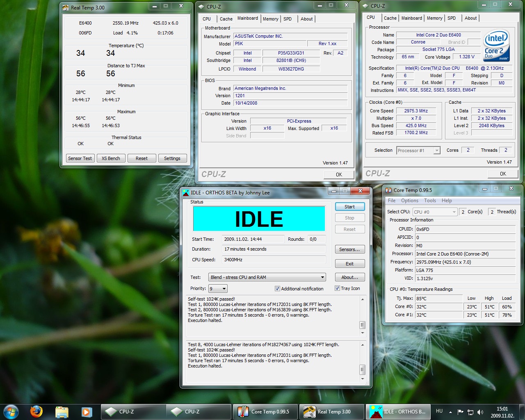Click the upper ORTHOS log scrollbar
525x420 pixels.
[x=363, y=316]
